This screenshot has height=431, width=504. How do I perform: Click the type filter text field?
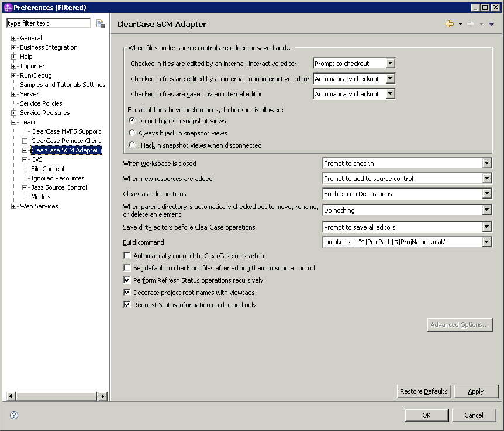tap(49, 23)
